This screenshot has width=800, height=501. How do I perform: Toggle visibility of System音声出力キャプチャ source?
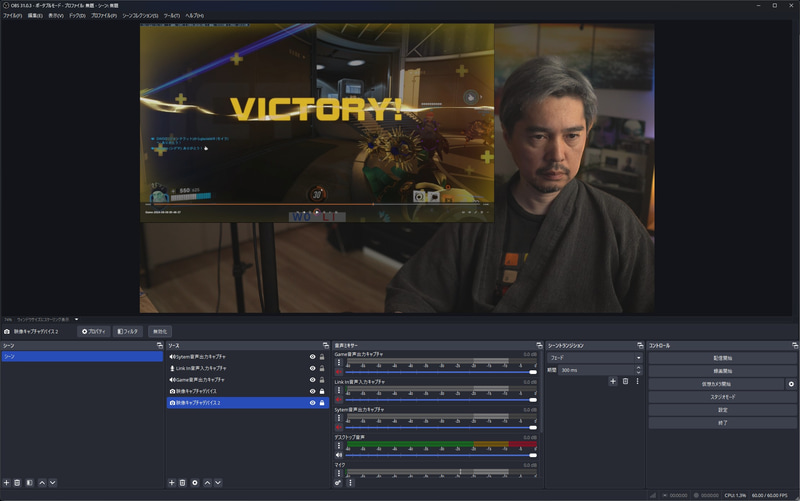click(x=313, y=357)
